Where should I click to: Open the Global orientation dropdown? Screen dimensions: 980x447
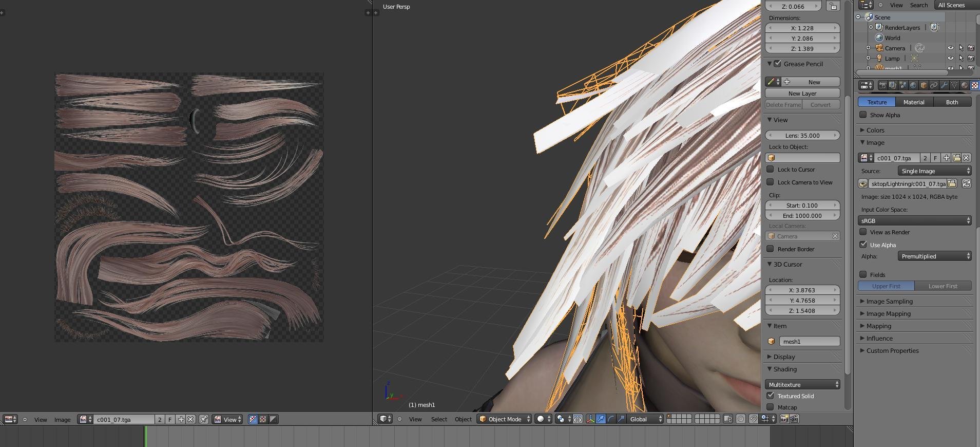pyautogui.click(x=645, y=419)
